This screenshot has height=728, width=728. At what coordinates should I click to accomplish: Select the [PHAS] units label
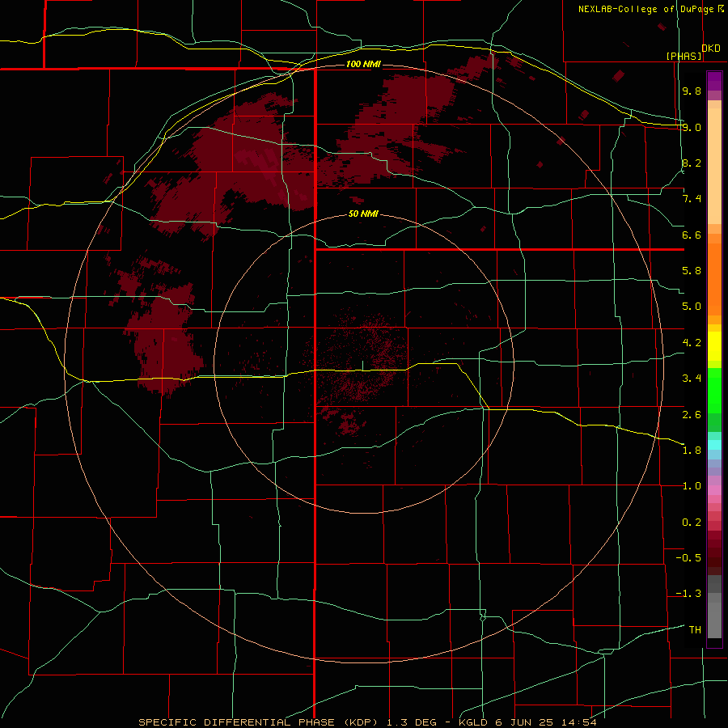684,56
